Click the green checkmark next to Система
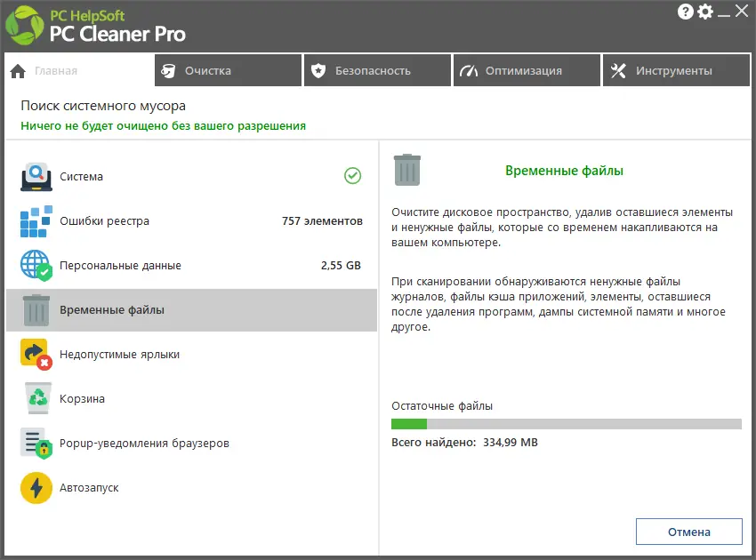 (x=354, y=176)
